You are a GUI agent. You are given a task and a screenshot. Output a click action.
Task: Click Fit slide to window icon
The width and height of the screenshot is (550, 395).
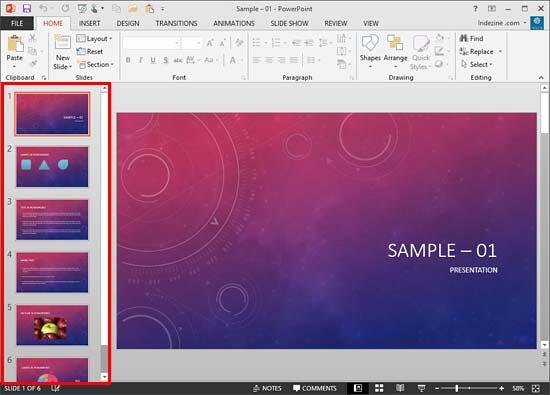coord(536,388)
